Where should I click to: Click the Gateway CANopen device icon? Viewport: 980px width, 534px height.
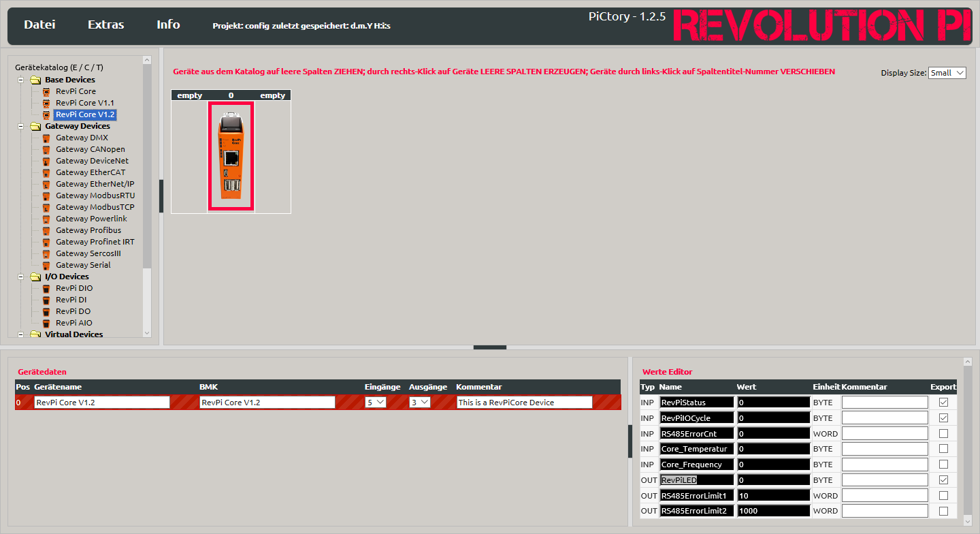46,149
